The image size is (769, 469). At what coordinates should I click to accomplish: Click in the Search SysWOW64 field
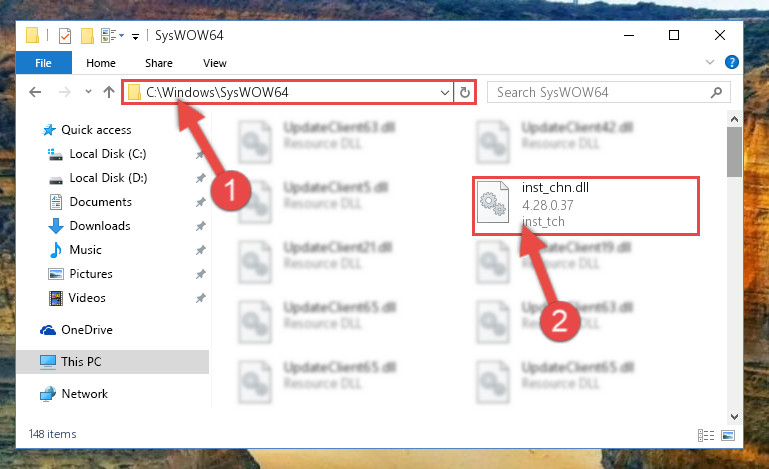click(x=601, y=92)
